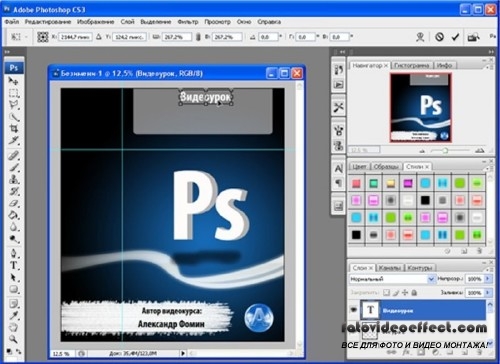Apply the yellow style swatch
Viewport: 500px width, 364px height.
[391, 183]
